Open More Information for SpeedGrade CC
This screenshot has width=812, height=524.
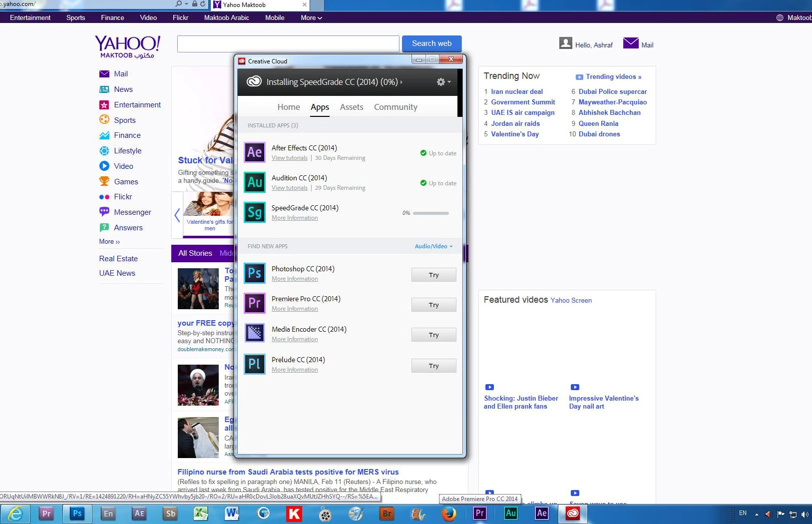[295, 218]
